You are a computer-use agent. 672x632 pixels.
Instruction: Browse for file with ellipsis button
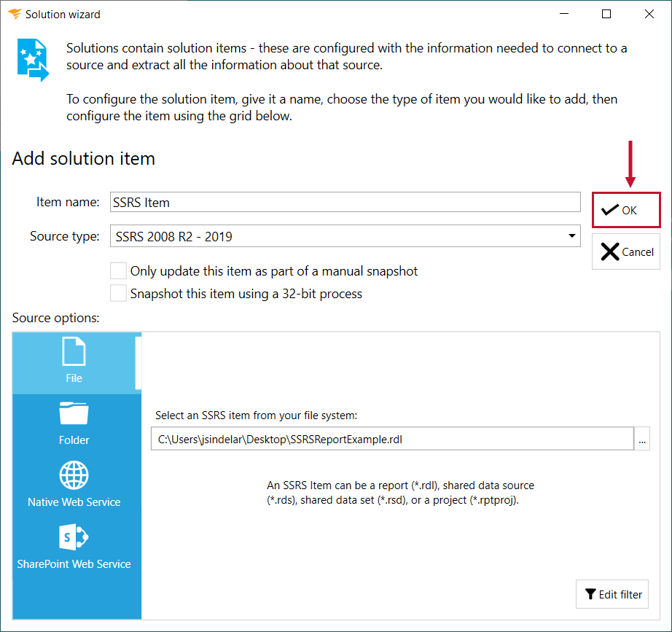pos(642,439)
